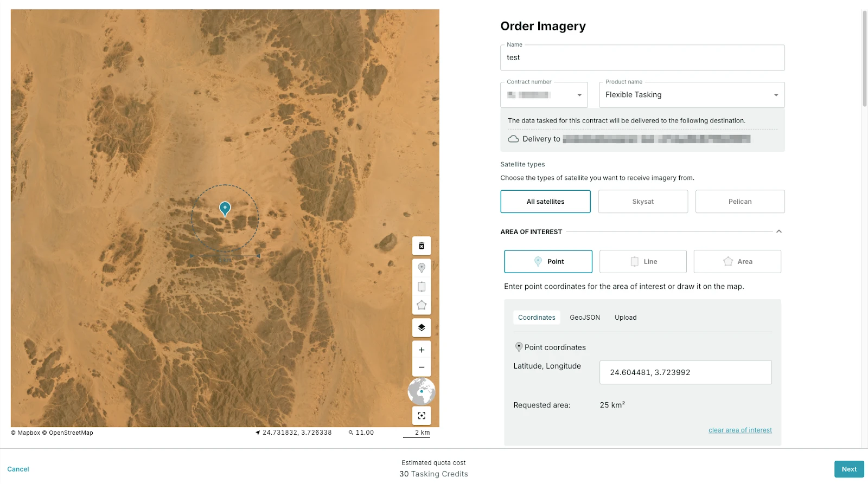The width and height of the screenshot is (868, 484).
Task: Open the Product name dropdown
Action: point(692,95)
